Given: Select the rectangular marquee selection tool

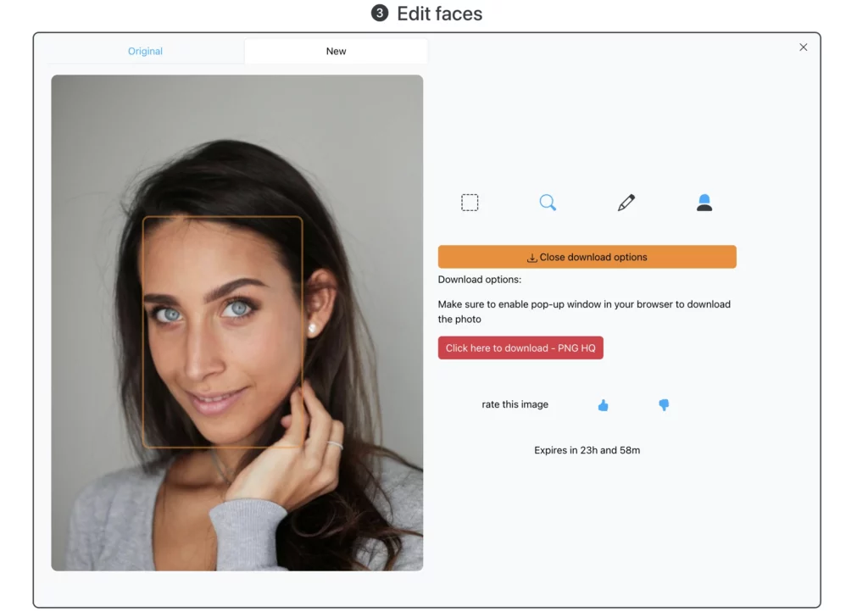Looking at the screenshot, I should pyautogui.click(x=470, y=202).
